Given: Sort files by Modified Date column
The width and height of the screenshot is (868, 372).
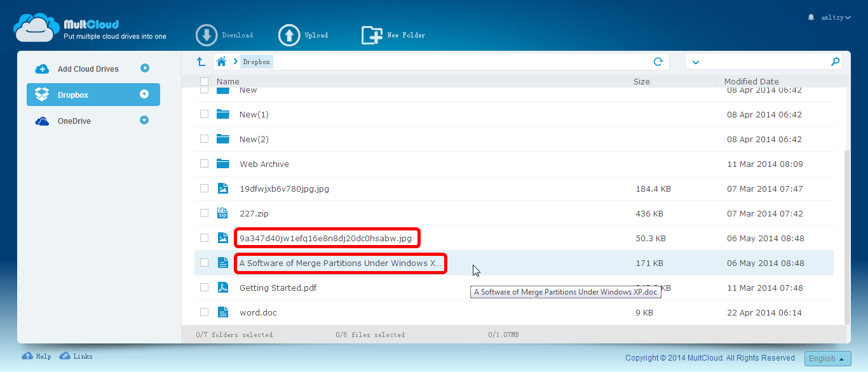Looking at the screenshot, I should (x=752, y=81).
